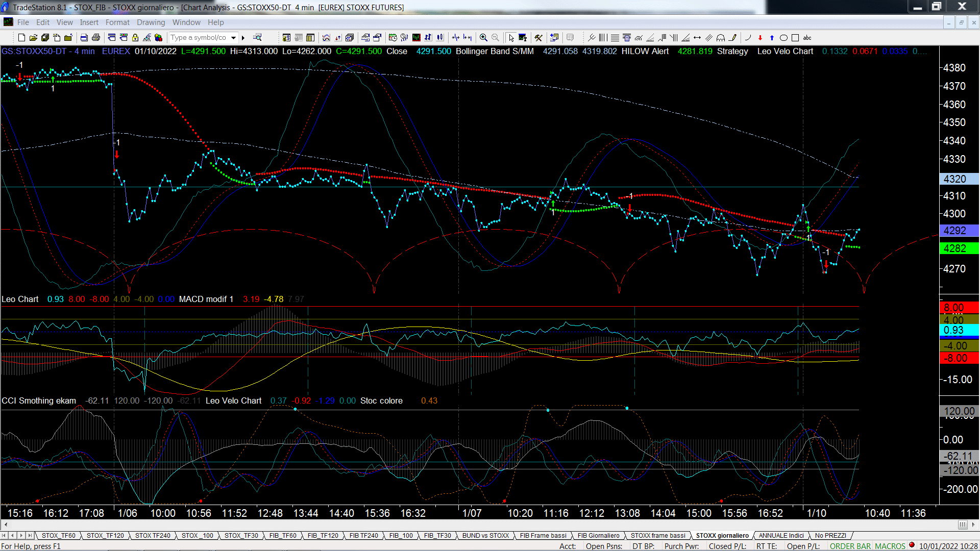Select the ellipse drawing tool
This screenshot has width=980, height=551.
tap(783, 38)
